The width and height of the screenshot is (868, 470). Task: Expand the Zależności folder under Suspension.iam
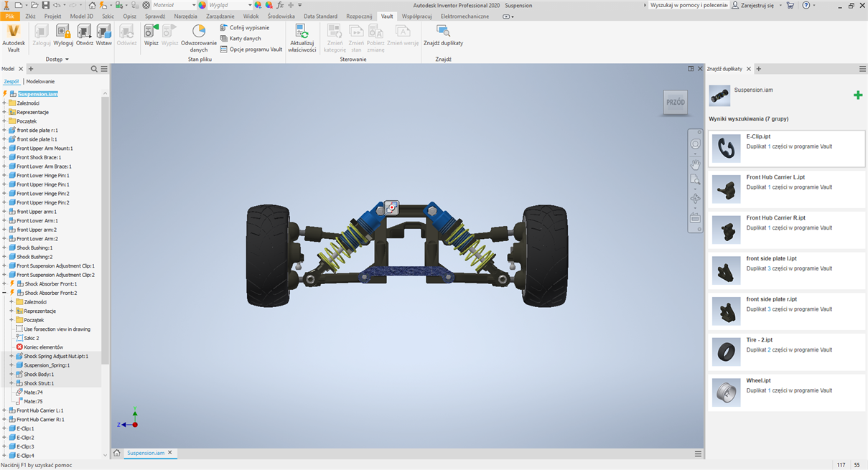coord(4,103)
